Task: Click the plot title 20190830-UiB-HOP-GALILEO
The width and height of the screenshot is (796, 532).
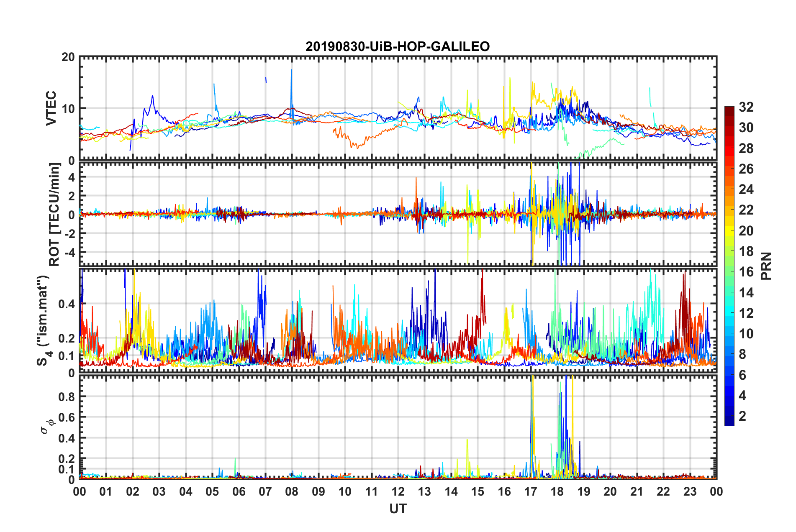Action: (397, 46)
